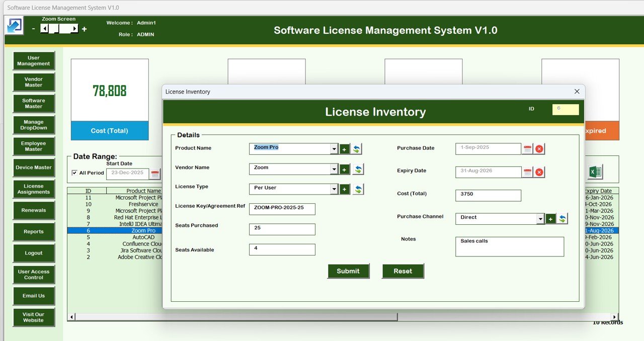This screenshot has height=341, width=644.
Task: Open the Purchase Date calendar picker
Action: point(527,149)
